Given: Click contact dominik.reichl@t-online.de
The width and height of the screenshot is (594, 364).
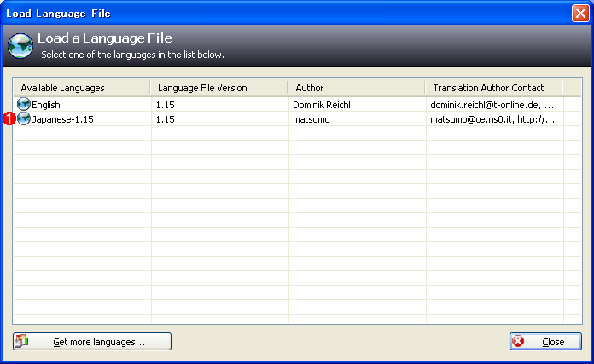Looking at the screenshot, I should [x=492, y=105].
